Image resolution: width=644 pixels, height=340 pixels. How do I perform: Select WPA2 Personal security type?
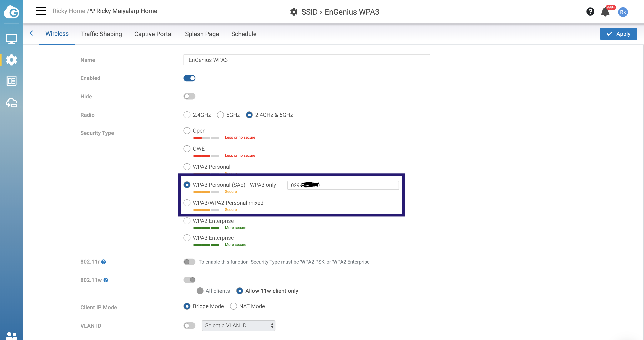[187, 167]
